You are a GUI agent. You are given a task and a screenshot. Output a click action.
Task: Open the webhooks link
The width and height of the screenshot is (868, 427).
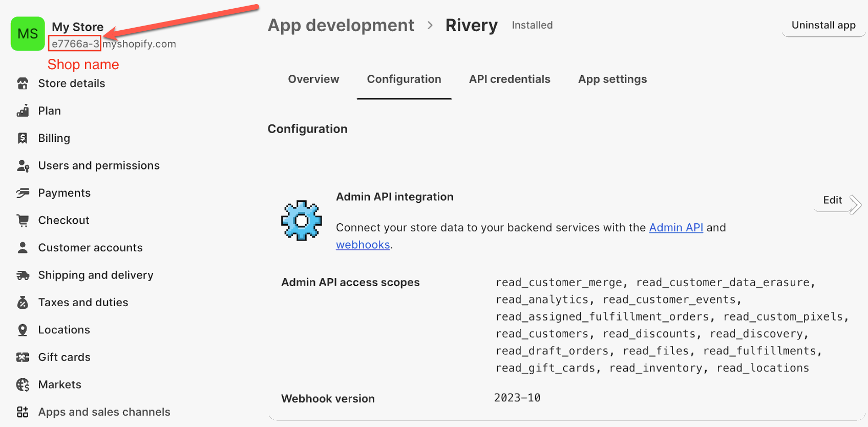pos(363,245)
